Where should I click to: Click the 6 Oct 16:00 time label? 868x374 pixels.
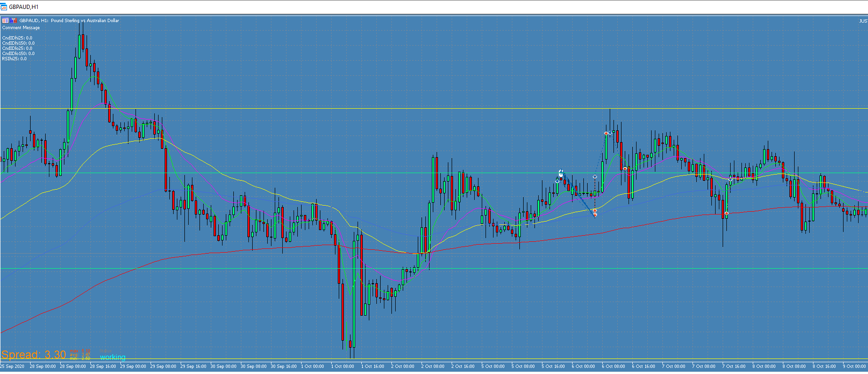[x=644, y=366]
